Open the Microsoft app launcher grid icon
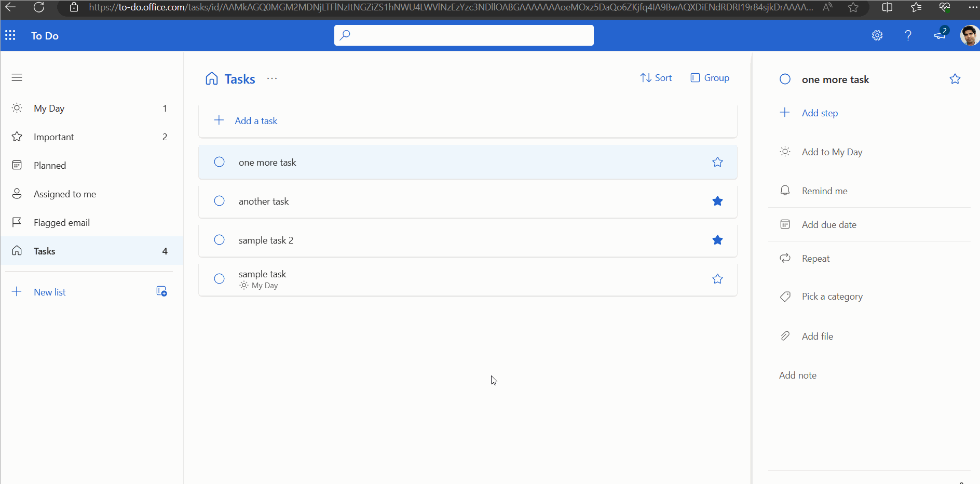Screen dimensions: 980x484 (x=10, y=35)
